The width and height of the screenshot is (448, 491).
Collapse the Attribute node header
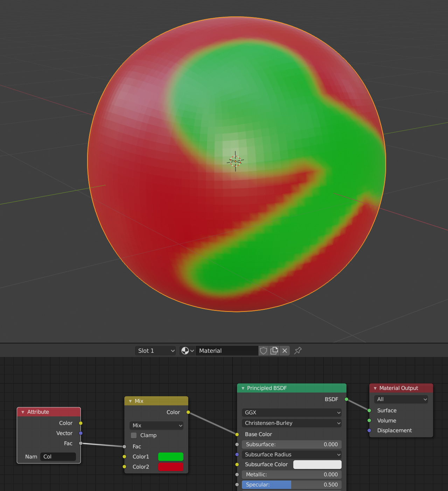click(22, 412)
